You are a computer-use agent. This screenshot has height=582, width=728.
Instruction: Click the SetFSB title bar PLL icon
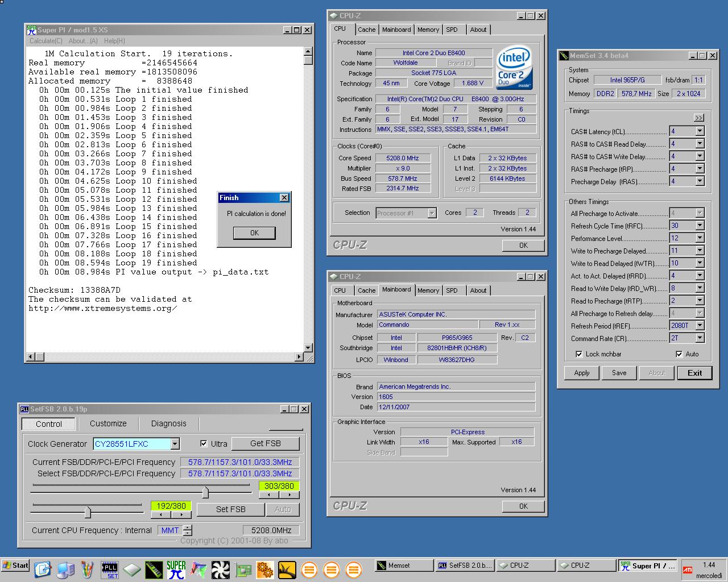click(24, 409)
